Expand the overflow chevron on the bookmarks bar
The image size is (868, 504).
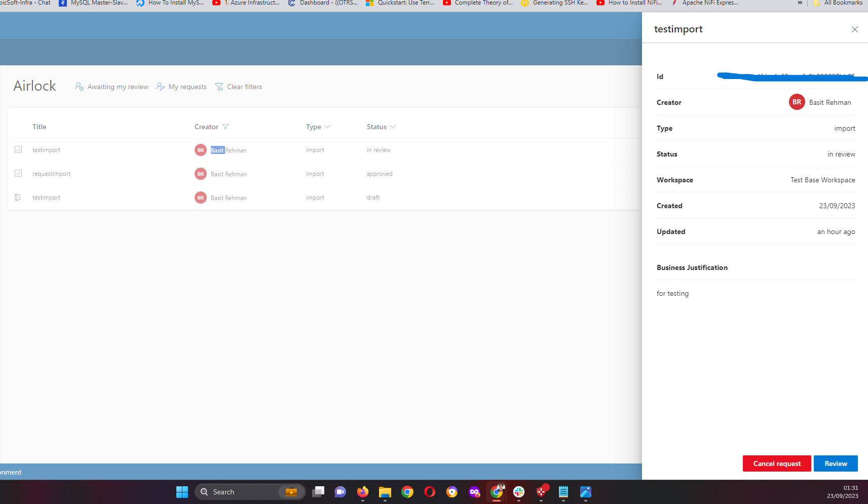[x=800, y=3]
